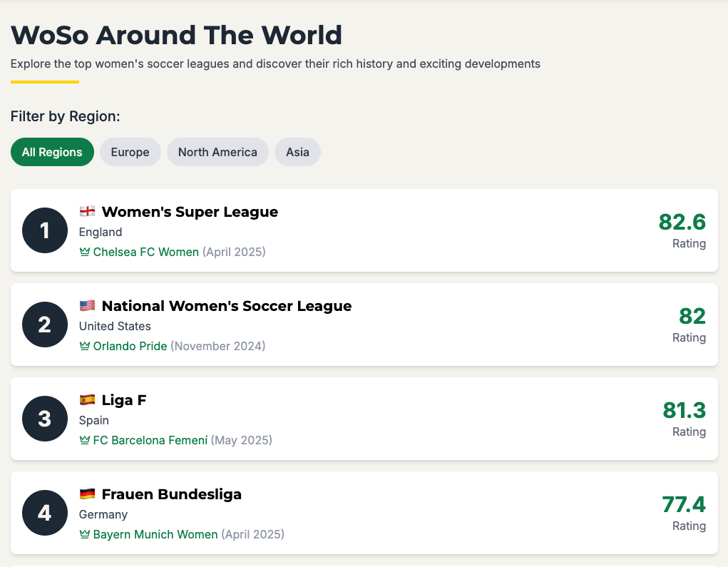The image size is (728, 567).
Task: Click the (May 2025) date text
Action: [x=242, y=440]
